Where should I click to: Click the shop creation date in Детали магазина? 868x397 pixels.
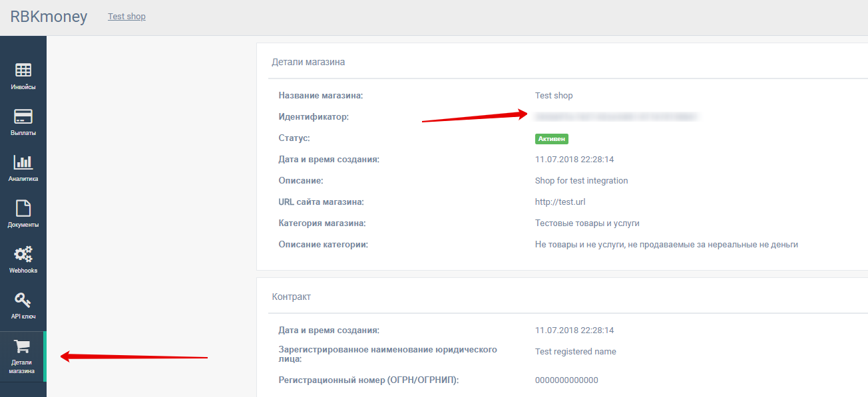pos(574,160)
